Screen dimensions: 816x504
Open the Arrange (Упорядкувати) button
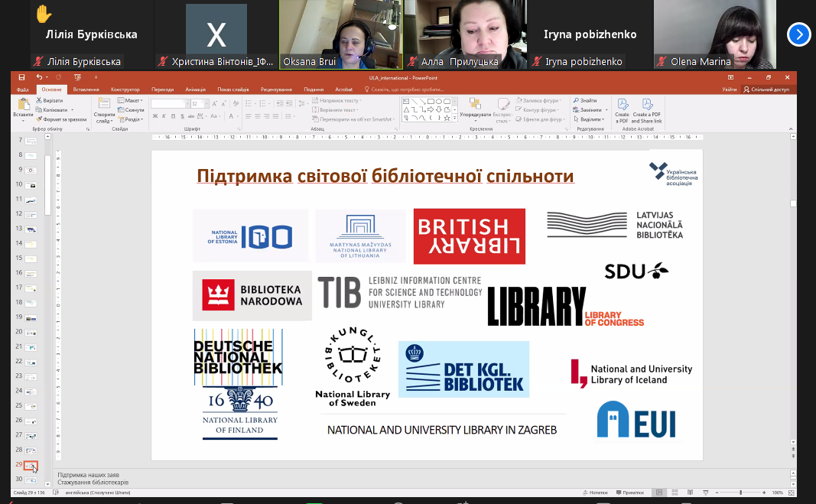pyautogui.click(x=475, y=110)
